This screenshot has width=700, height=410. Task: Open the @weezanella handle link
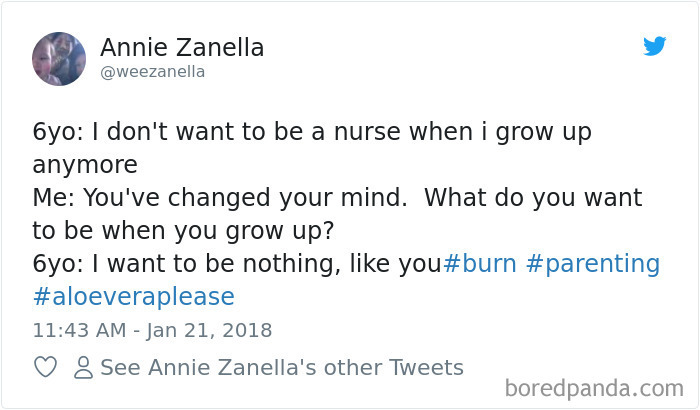(x=152, y=71)
